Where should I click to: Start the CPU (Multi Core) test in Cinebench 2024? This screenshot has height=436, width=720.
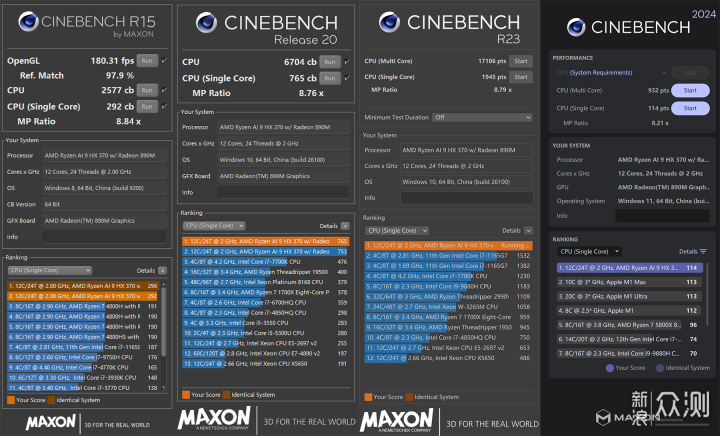coord(690,90)
